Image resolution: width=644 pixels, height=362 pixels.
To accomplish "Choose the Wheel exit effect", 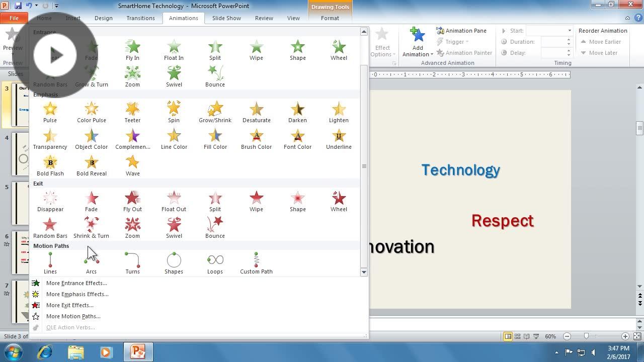I will [339, 200].
